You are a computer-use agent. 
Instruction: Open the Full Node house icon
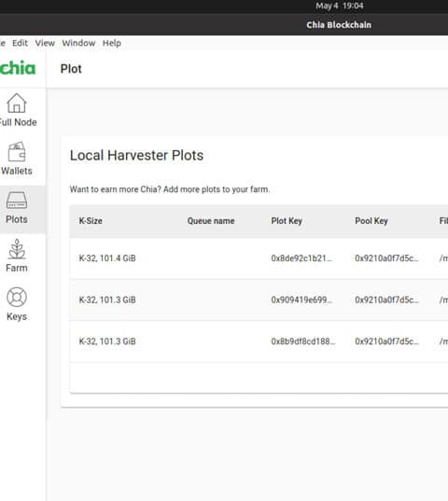pos(16,104)
